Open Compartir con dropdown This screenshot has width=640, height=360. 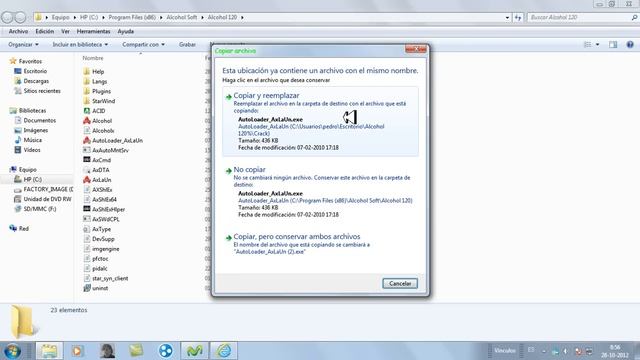click(x=143, y=44)
